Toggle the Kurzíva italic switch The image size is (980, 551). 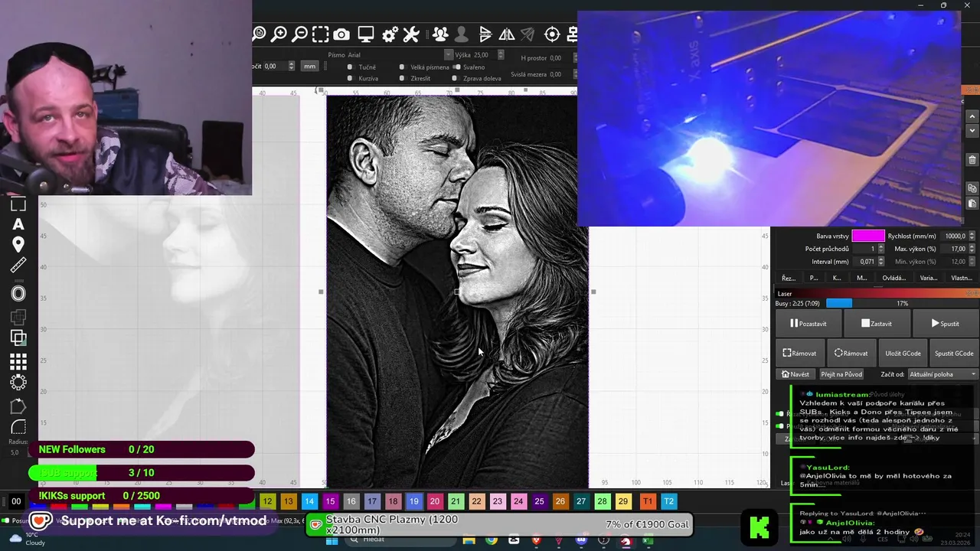pyautogui.click(x=350, y=78)
